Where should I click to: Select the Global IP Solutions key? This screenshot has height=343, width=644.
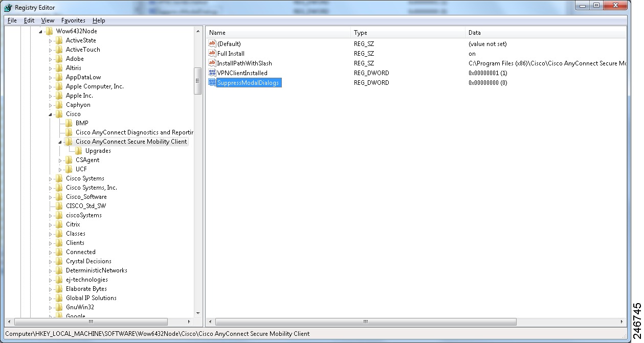91,298
